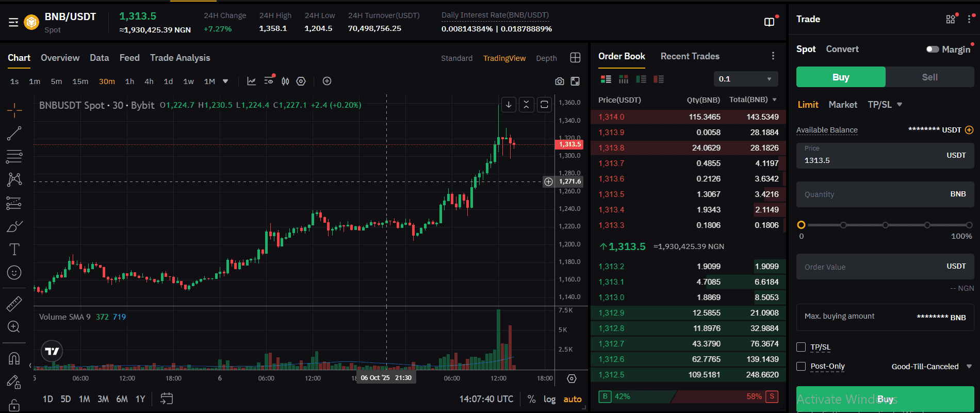Set the 1h chart interval

[x=129, y=81]
